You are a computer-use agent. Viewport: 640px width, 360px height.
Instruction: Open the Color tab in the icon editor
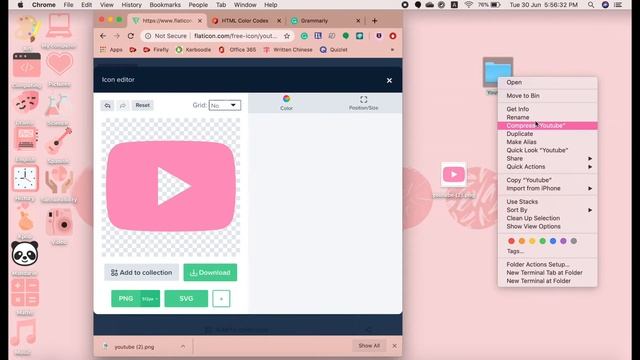286,102
